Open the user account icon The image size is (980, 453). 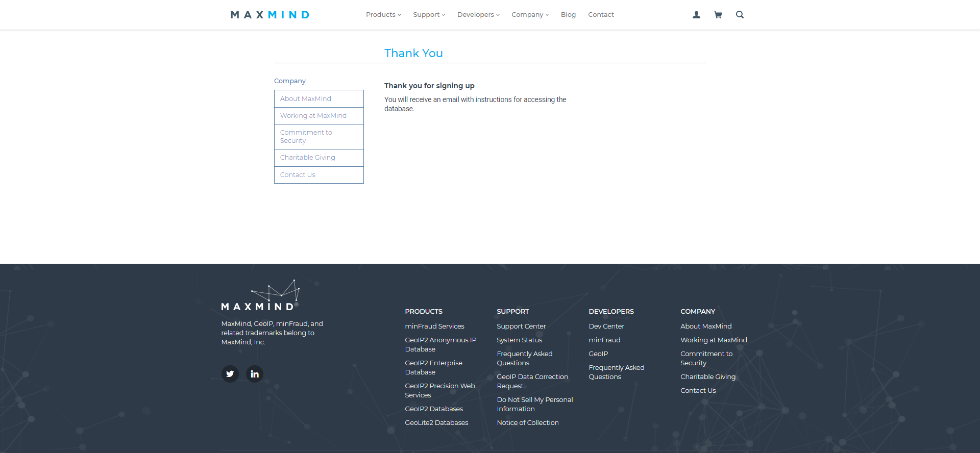(696, 15)
